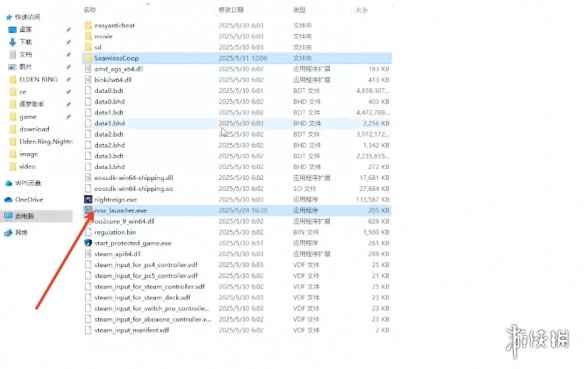Image resolution: width=584 pixels, height=369 pixels.
Task: Select the data3.bhd file name
Action: click(x=110, y=167)
